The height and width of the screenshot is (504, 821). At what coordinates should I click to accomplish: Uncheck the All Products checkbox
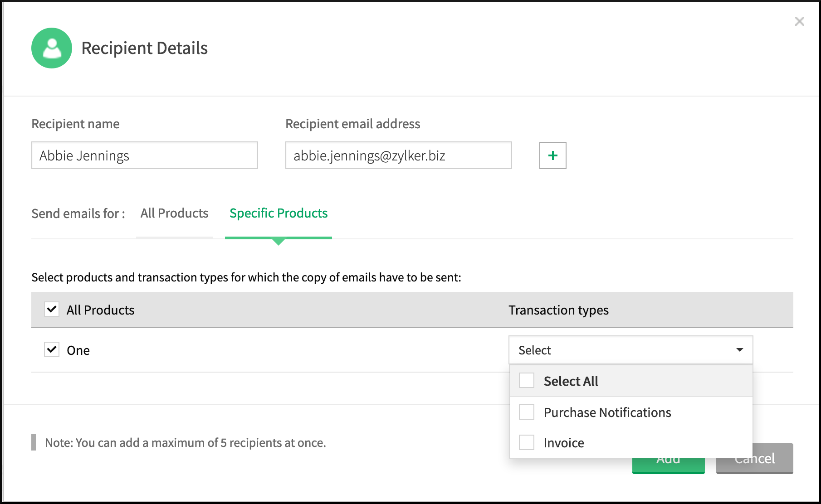tap(52, 310)
